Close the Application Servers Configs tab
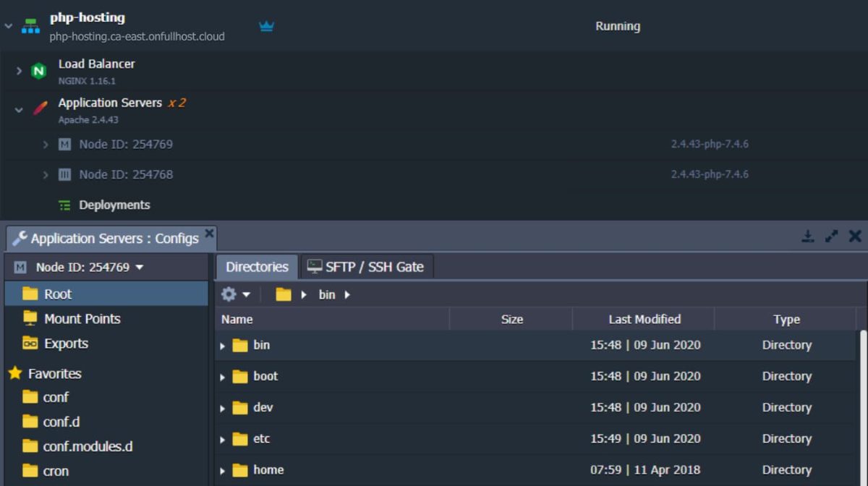Viewport: 868px width, 486px height. 209,233
